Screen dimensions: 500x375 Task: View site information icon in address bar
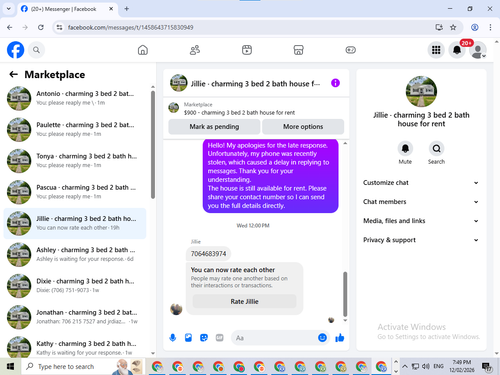pos(59,27)
